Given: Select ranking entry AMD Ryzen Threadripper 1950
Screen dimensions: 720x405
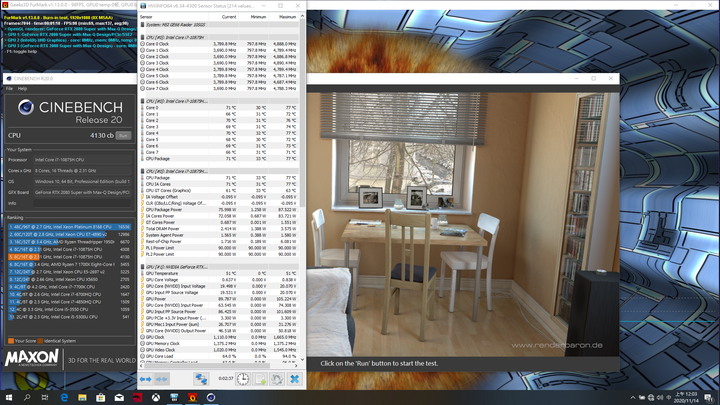Looking at the screenshot, I should 69,242.
